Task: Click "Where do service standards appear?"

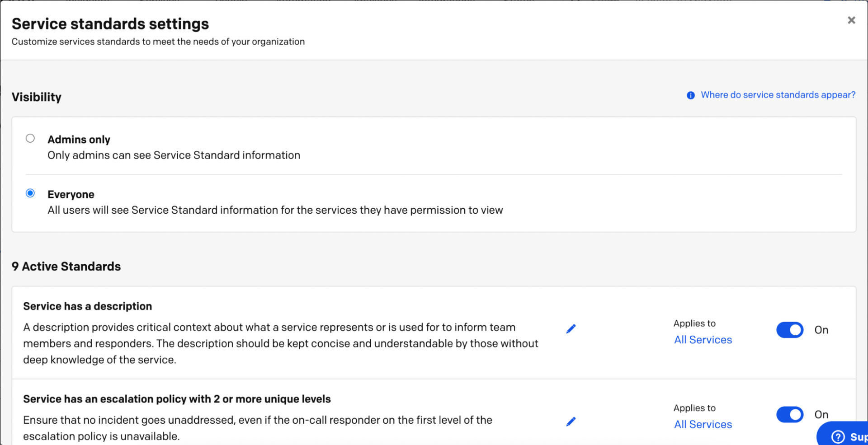Action: pos(778,95)
